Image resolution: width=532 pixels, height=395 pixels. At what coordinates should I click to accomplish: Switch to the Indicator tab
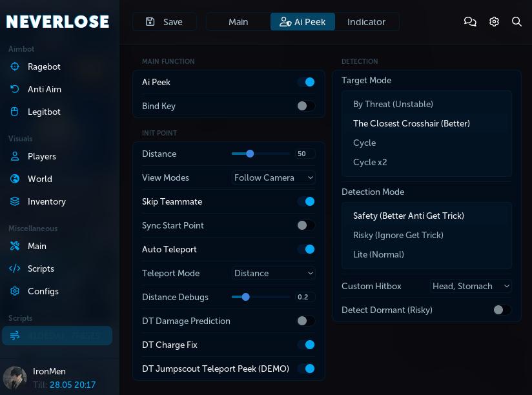click(366, 21)
